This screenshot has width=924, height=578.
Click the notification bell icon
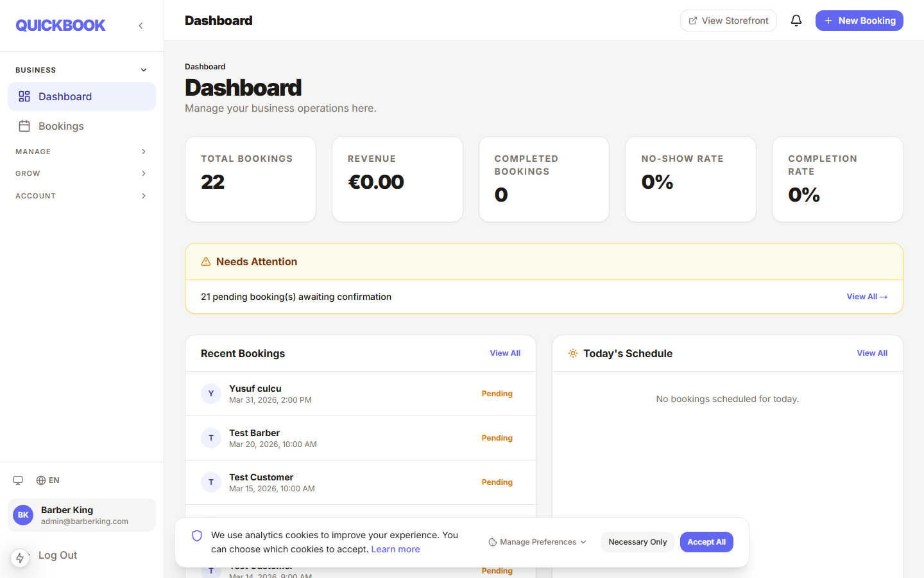point(796,21)
